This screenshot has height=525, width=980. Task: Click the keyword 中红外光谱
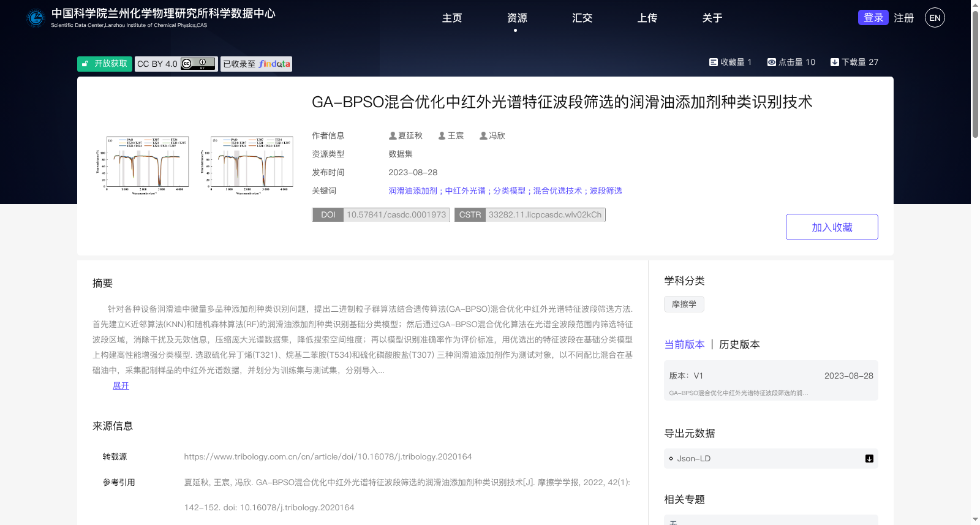pyautogui.click(x=465, y=191)
